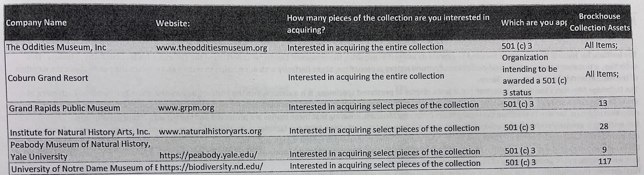
Task: Select the Website column header
Action: coord(173,23)
